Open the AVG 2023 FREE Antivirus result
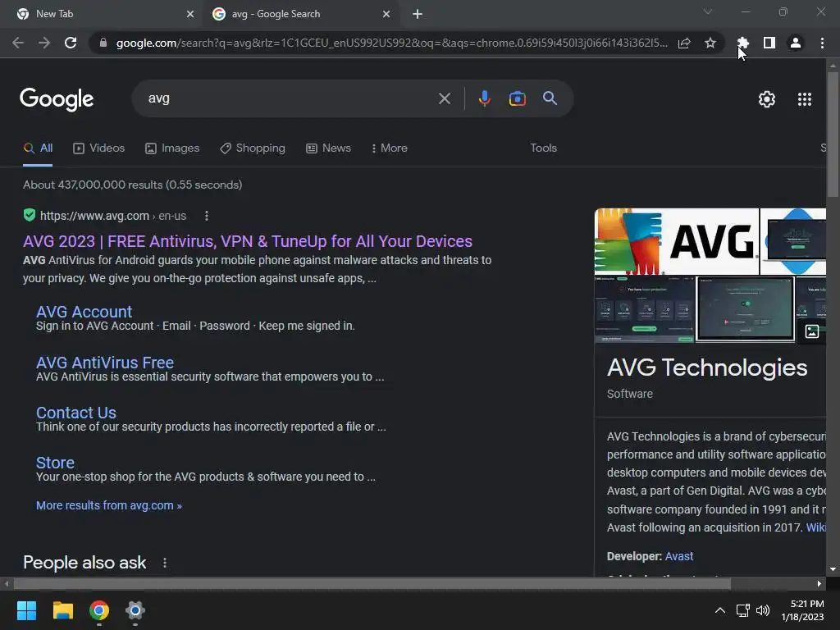This screenshot has height=630, width=840. tap(248, 242)
